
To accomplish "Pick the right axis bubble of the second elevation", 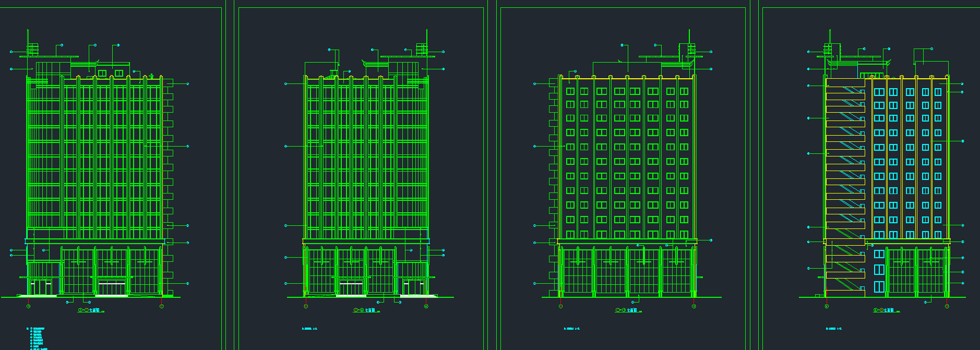I will tap(426, 307).
